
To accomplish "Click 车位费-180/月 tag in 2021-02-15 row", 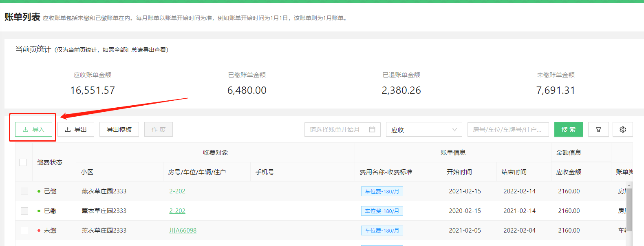I will click(x=382, y=191).
